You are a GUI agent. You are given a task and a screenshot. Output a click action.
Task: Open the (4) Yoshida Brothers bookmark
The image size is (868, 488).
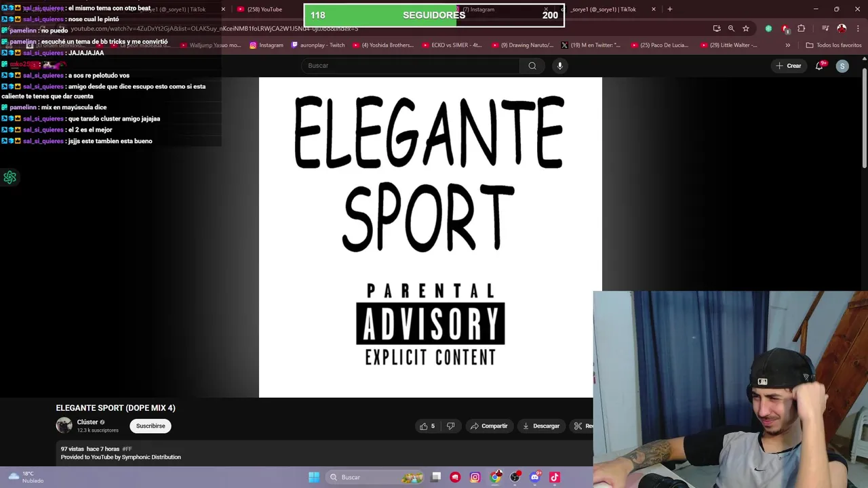(x=382, y=45)
